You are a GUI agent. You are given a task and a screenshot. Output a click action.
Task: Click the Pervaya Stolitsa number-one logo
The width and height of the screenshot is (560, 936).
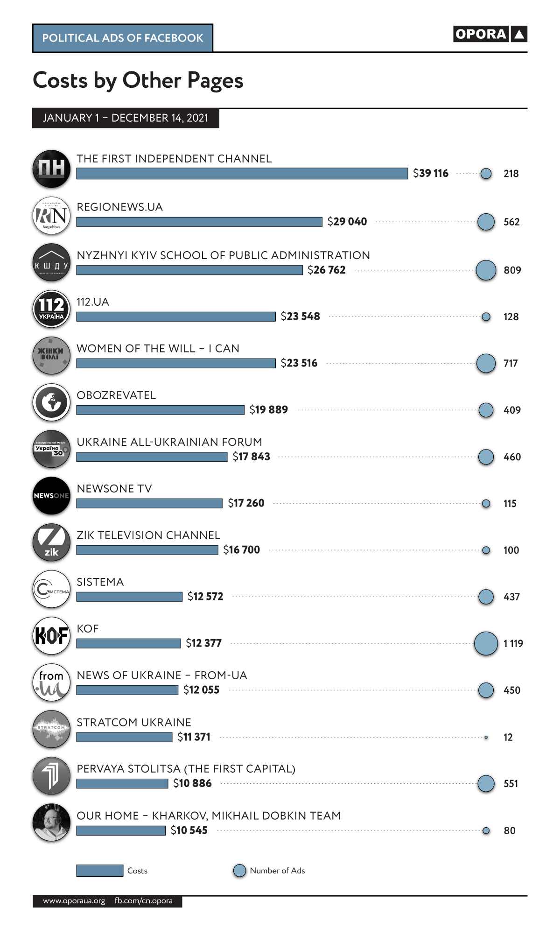[51, 775]
